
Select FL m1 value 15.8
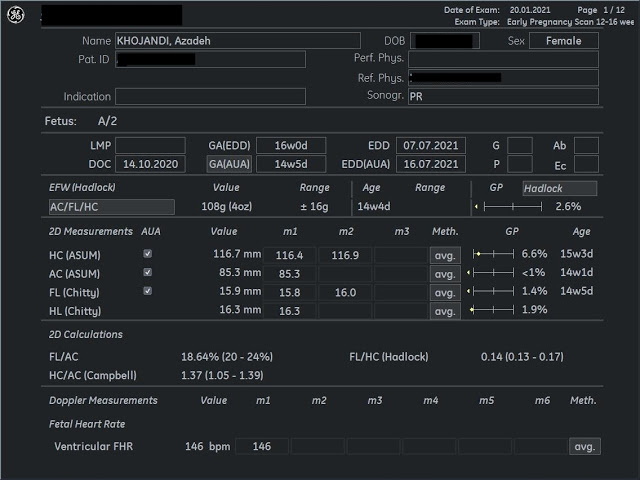tap(289, 293)
